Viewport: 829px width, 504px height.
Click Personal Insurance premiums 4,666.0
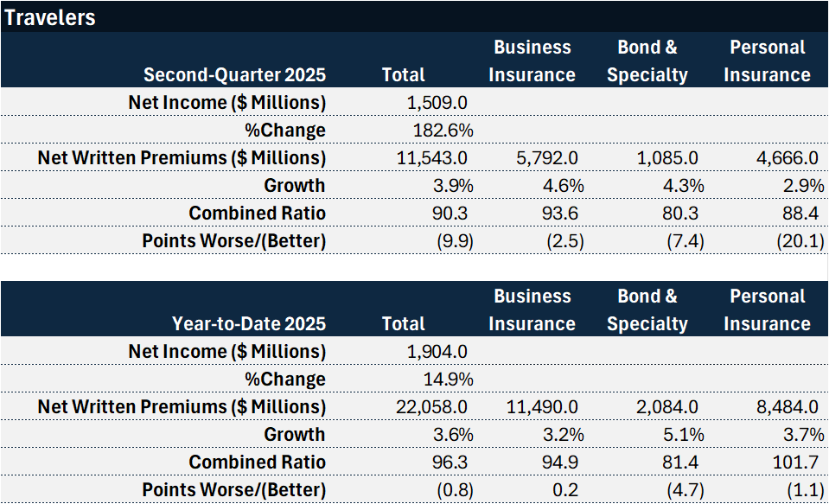(785, 157)
